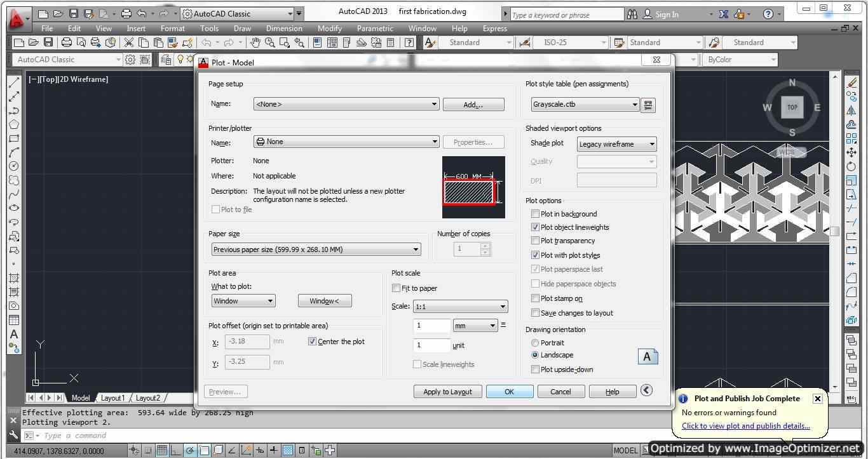Image resolution: width=868 pixels, height=459 pixels.
Task: Click the Cancel button in the Plot dialog
Action: point(560,392)
